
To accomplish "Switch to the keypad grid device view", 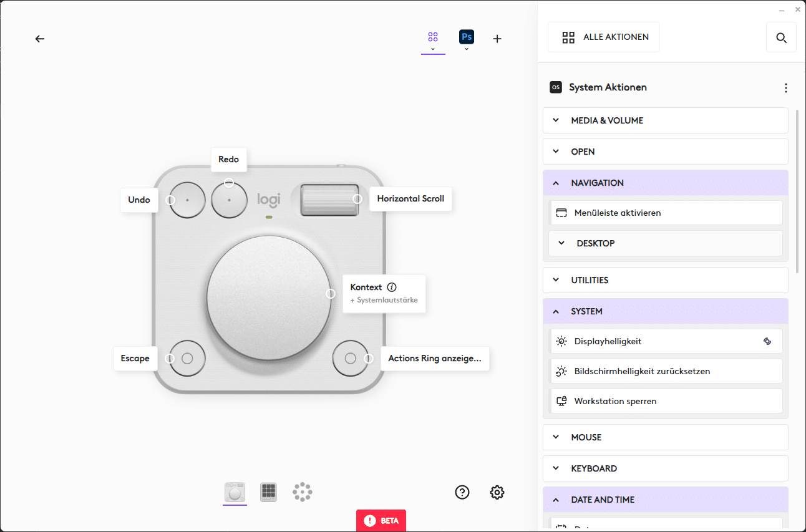I will coord(268,491).
